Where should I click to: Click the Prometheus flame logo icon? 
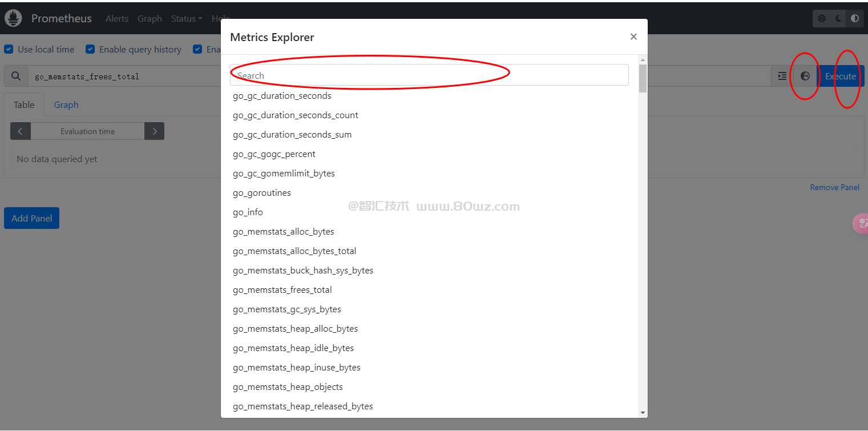(x=13, y=18)
